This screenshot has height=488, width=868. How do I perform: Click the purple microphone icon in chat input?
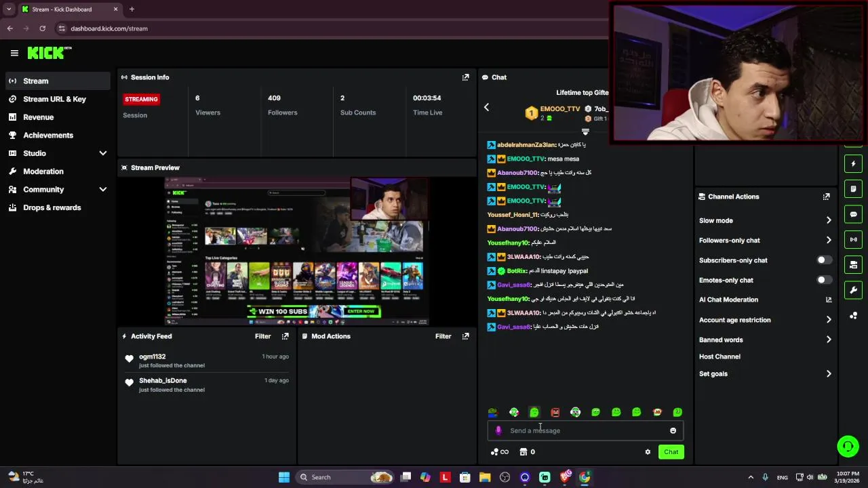click(498, 430)
